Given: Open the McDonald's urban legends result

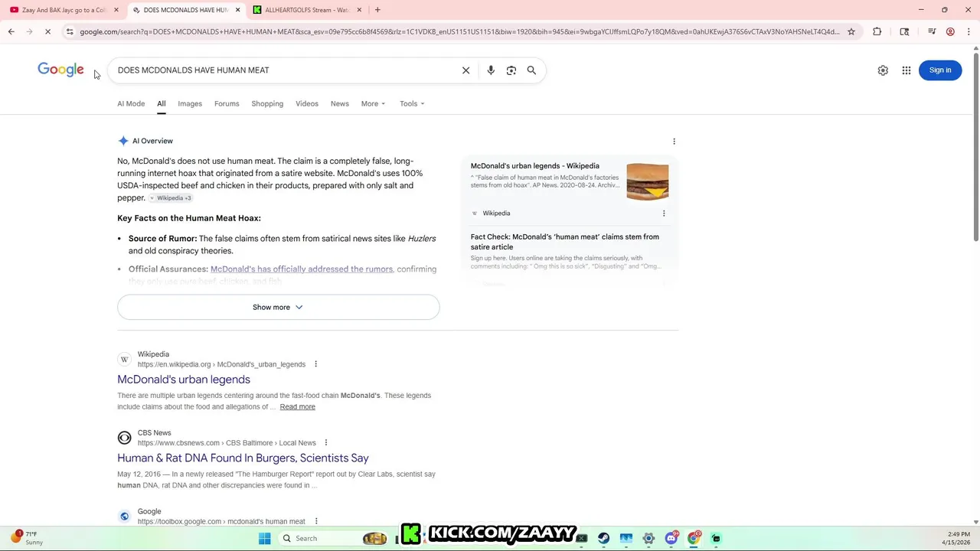Looking at the screenshot, I should pyautogui.click(x=184, y=380).
